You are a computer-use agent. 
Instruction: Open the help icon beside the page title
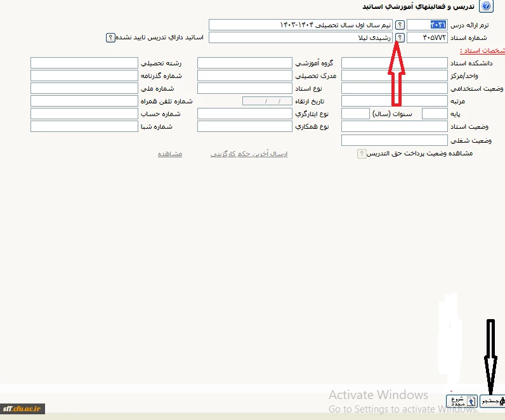click(x=487, y=6)
